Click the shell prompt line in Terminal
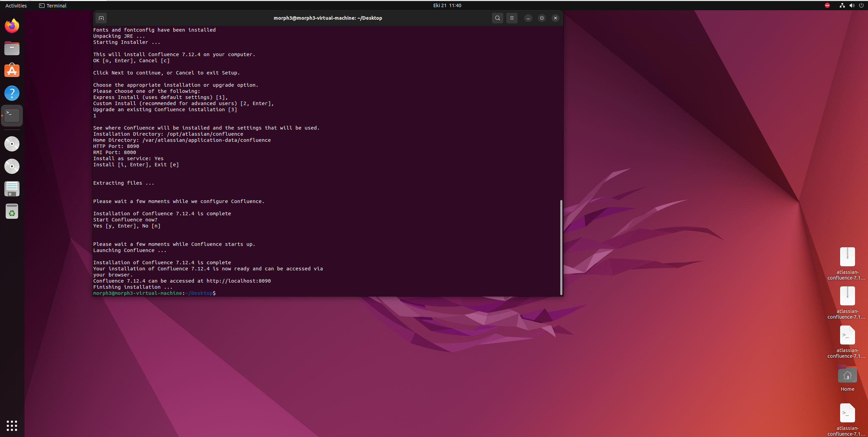The height and width of the screenshot is (437, 868). (x=154, y=293)
